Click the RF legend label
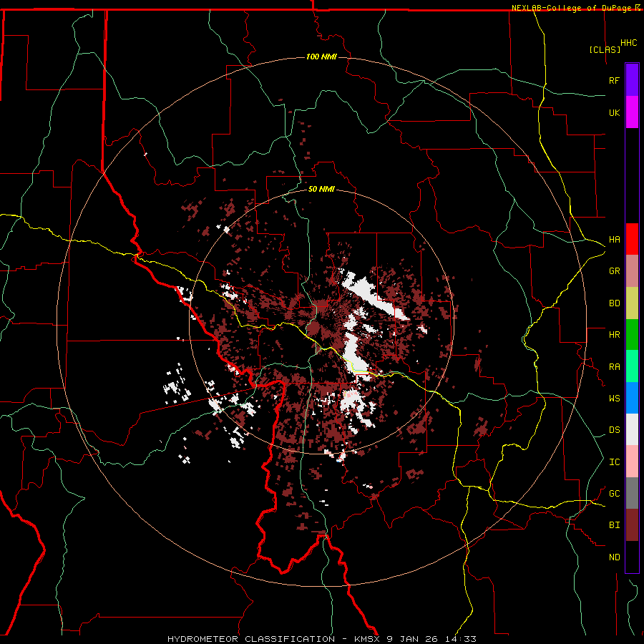The image size is (644, 644). pos(614,80)
